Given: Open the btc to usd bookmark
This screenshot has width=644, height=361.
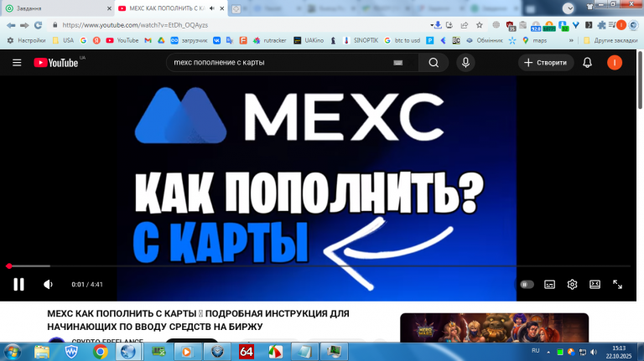Looking at the screenshot, I should pyautogui.click(x=402, y=40).
